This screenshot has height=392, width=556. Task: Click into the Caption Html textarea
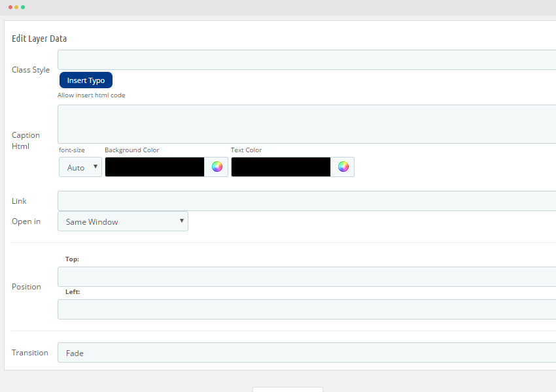(x=307, y=124)
